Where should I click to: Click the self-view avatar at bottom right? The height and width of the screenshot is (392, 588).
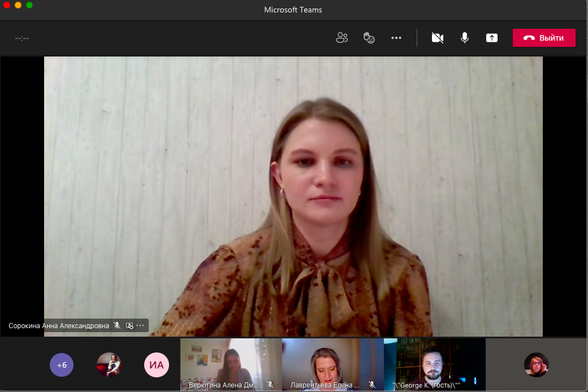(536, 365)
